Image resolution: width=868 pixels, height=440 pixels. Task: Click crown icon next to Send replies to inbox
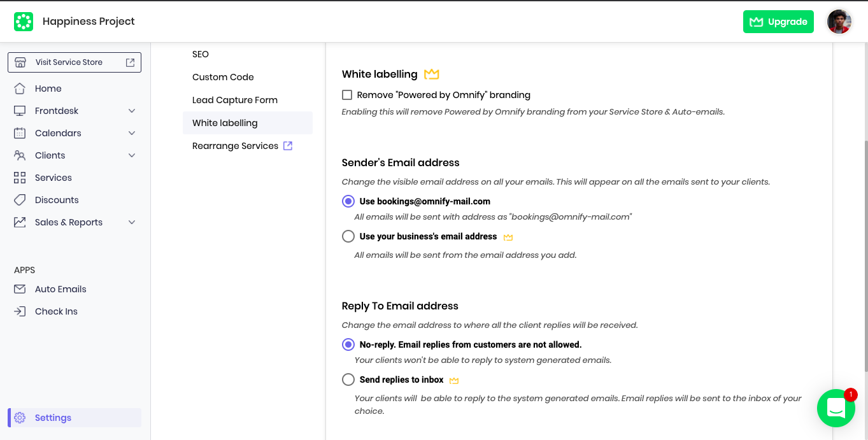[x=454, y=380]
